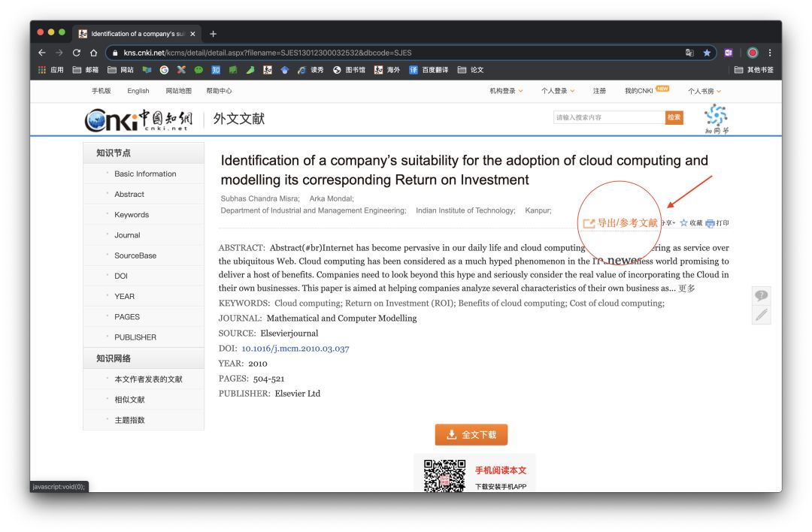Open 我的CNKI link

pyautogui.click(x=638, y=91)
